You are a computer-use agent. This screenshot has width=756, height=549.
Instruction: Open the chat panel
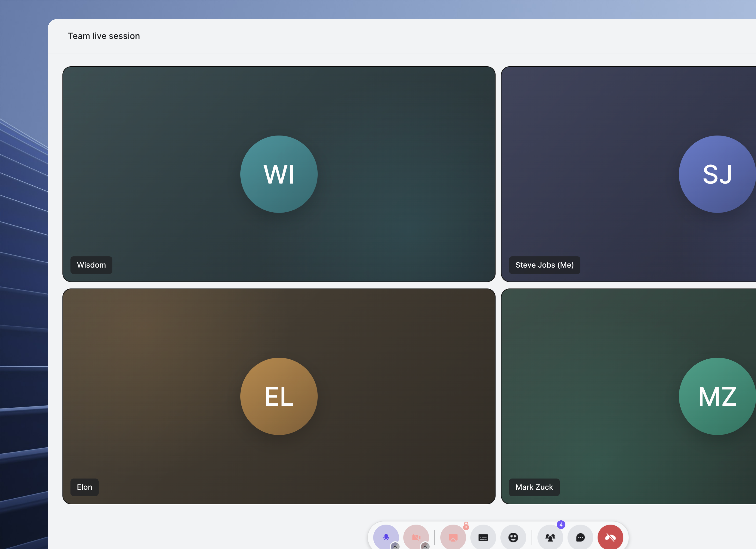coord(580,537)
